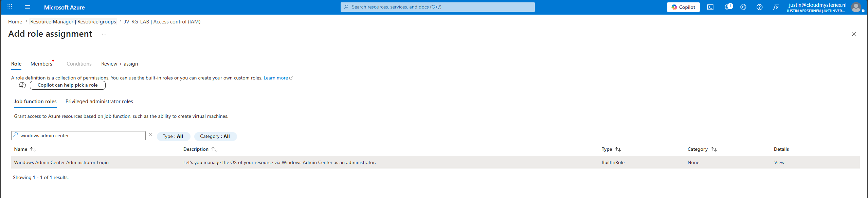This screenshot has width=868, height=198.
Task: Click the user account avatar
Action: pos(856,7)
